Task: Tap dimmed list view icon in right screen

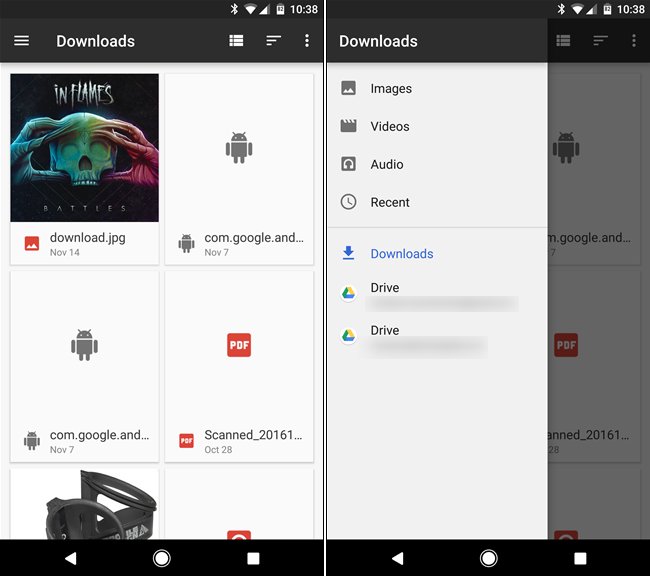Action: pyautogui.click(x=563, y=41)
